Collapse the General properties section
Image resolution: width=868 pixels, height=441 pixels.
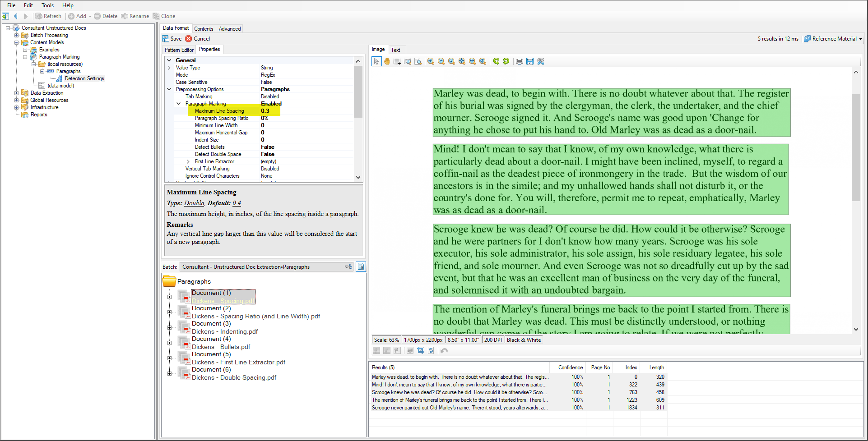(x=169, y=60)
